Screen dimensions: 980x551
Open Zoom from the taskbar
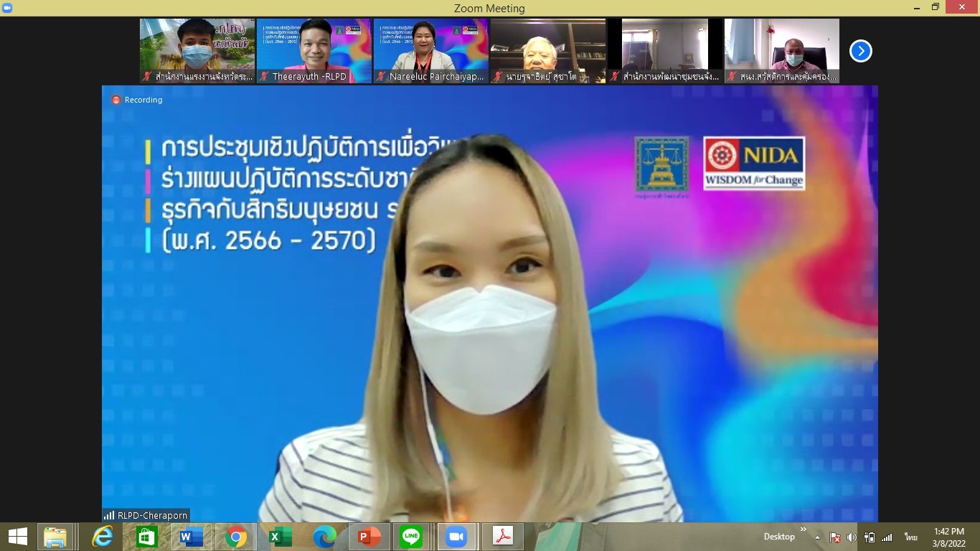456,537
